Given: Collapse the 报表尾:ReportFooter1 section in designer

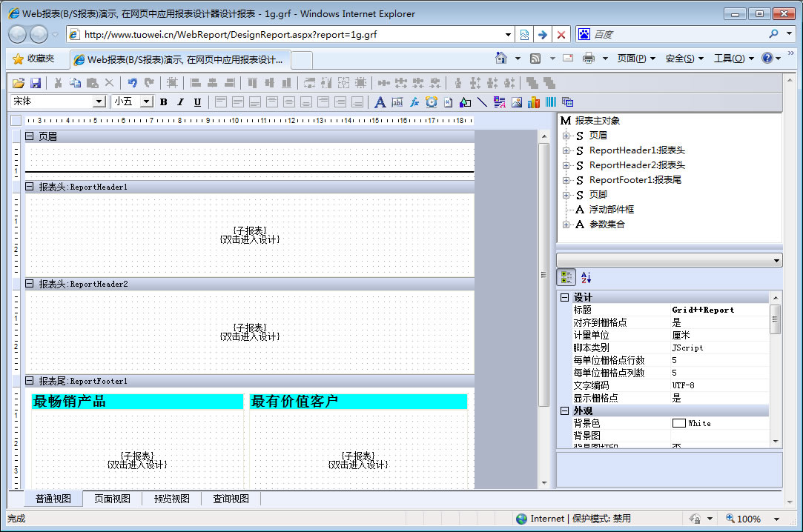Looking at the screenshot, I should tap(30, 381).
